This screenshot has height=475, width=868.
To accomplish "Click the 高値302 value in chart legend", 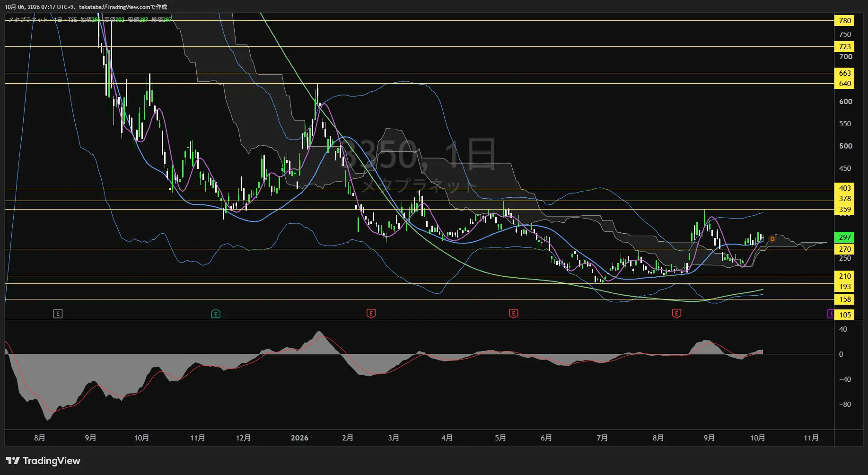I will 114,20.
